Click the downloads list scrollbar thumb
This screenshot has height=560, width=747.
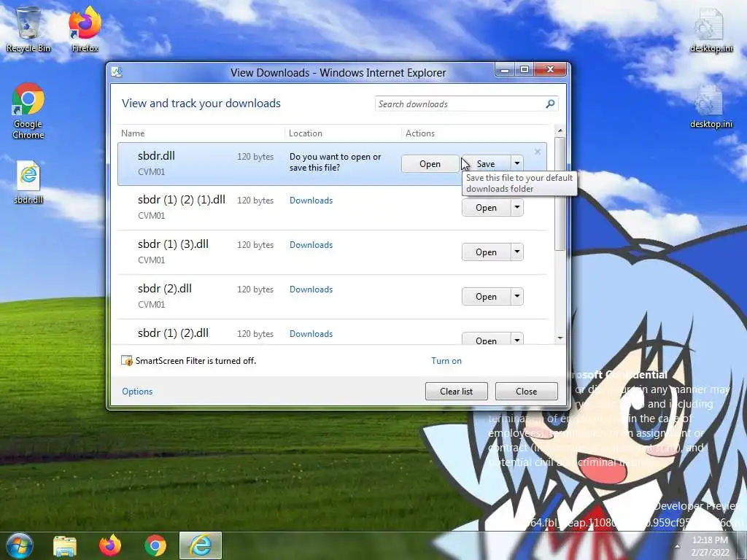click(560, 193)
